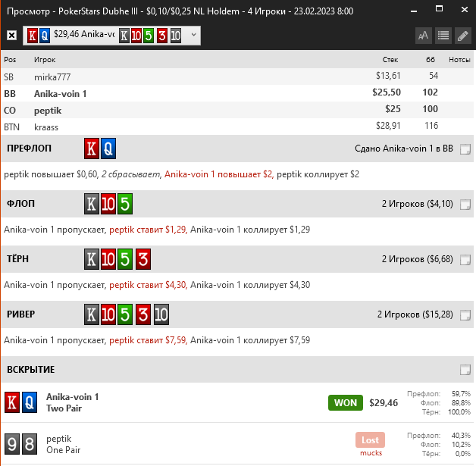Click the pink Lost badge

(x=371, y=439)
